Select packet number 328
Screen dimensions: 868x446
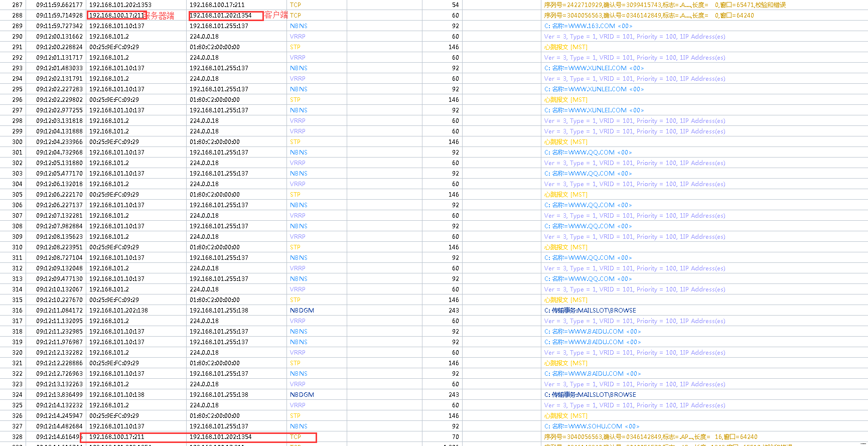coord(17,437)
